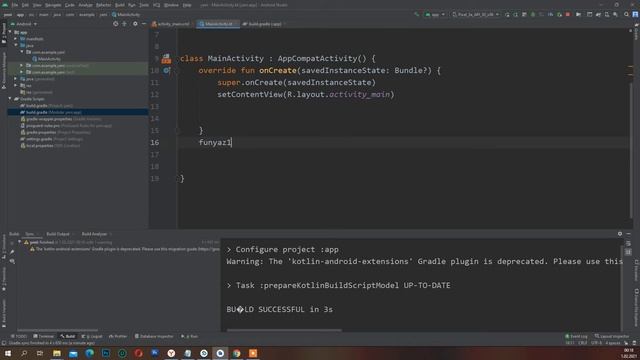This screenshot has height=360, width=640.
Task: Open the Code menu
Action: (x=70, y=5)
